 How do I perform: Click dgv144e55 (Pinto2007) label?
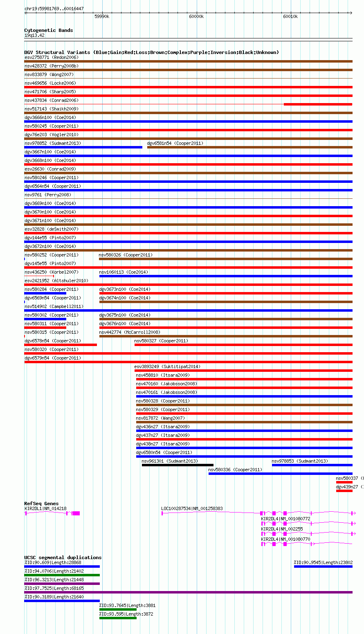[50, 238]
